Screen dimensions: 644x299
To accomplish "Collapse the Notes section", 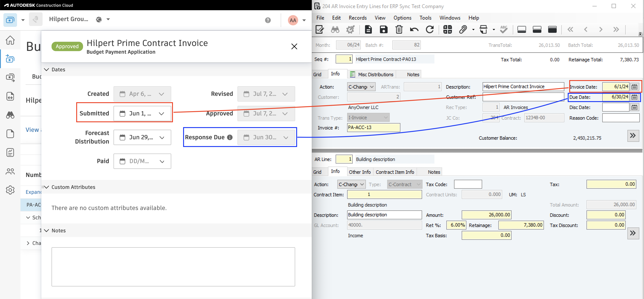I will pos(46,230).
